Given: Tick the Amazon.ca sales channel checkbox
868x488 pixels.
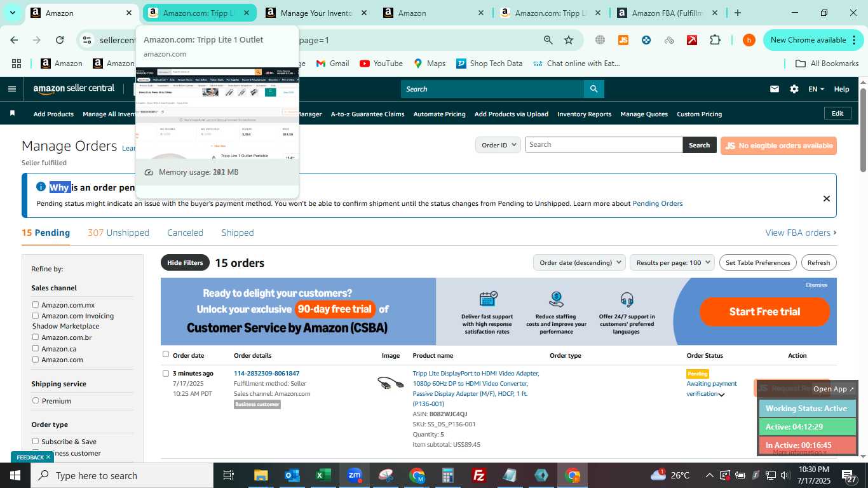Looking at the screenshot, I should coord(36,348).
